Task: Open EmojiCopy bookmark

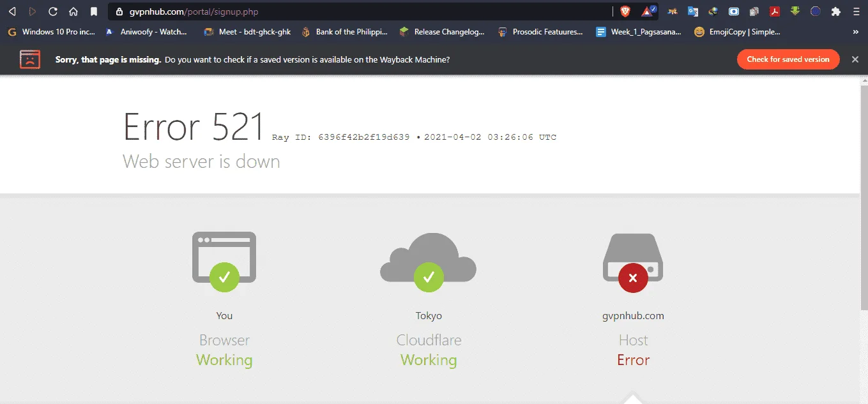Action: 737,31
